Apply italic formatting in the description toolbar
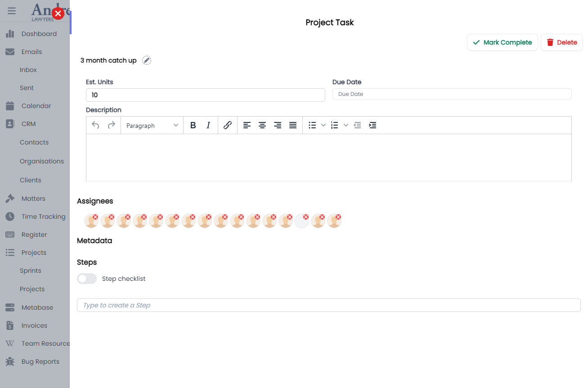 [x=208, y=126]
